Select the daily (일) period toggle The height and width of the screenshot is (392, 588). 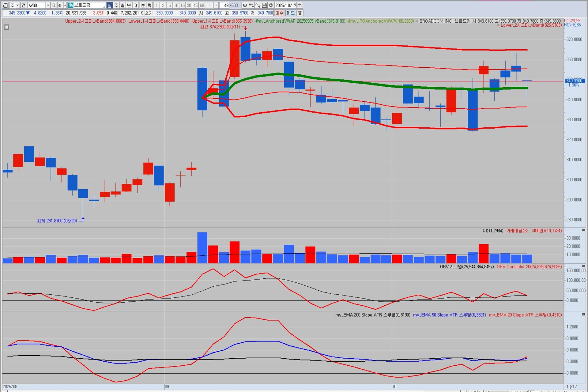coord(110,5)
